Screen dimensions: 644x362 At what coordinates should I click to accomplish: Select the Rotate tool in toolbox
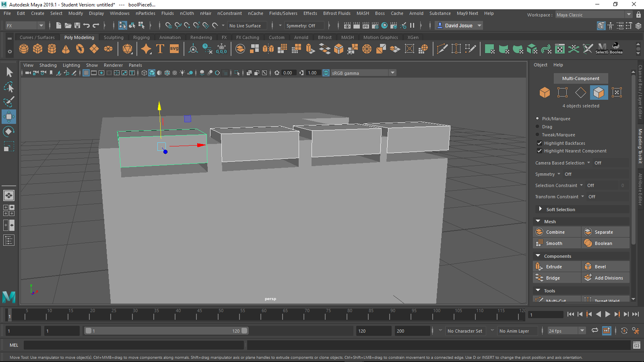click(9, 132)
